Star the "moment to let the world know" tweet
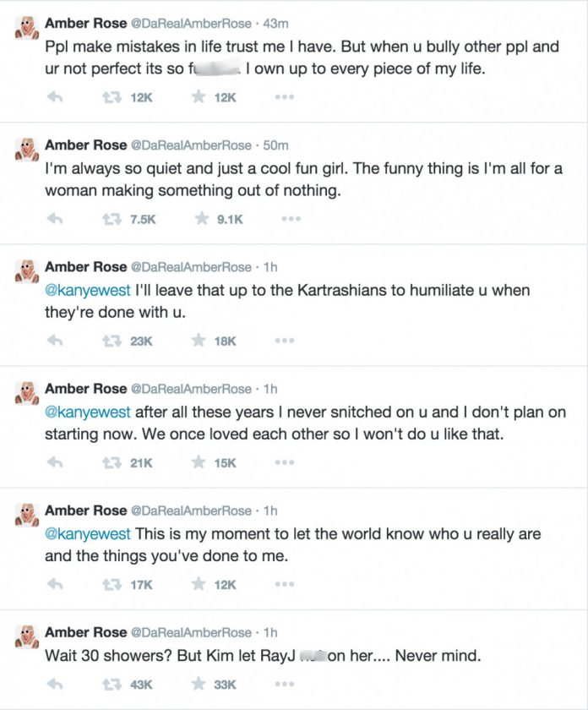This screenshot has height=710, width=588. (x=199, y=584)
